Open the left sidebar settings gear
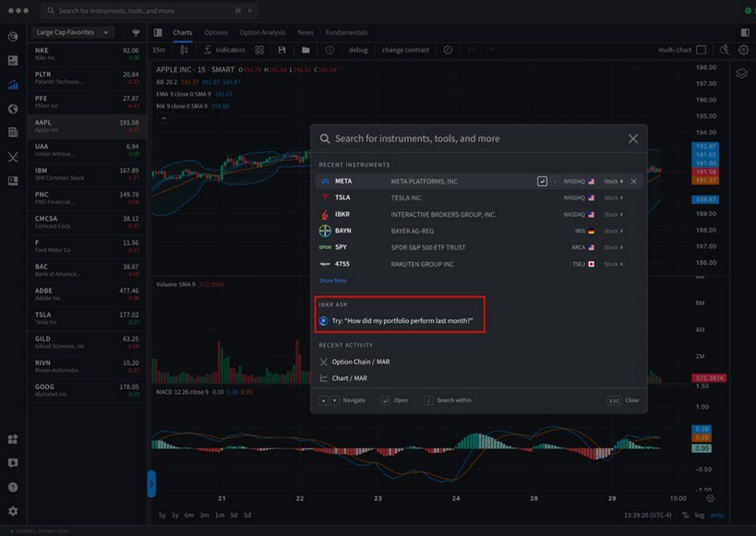 13,511
